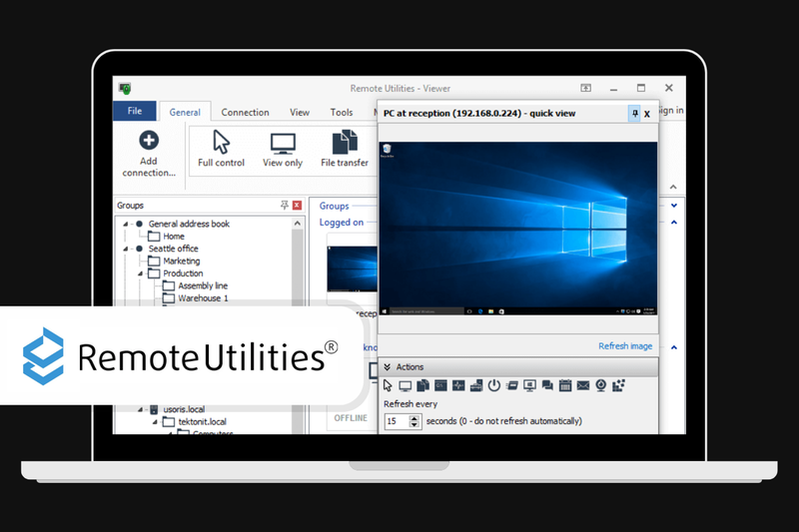The image size is (799, 532).
Task: Collapse the Actions section chevron
Action: pos(388,367)
